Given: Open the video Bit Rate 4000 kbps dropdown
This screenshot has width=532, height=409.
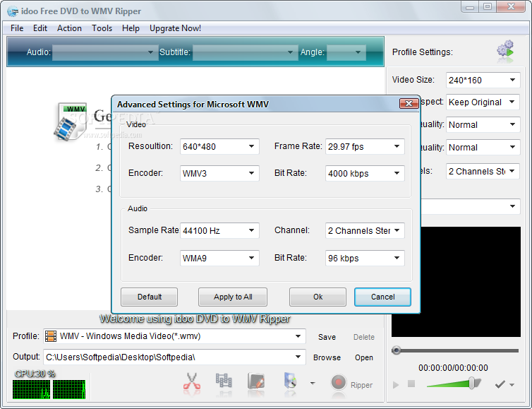Looking at the screenshot, I should click(365, 173).
